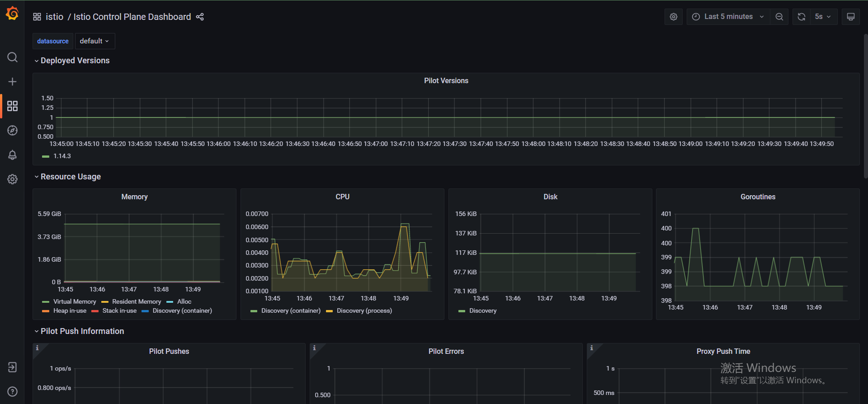Toggle Discovery (container) in CPU legend
868x404 pixels.
(291, 311)
